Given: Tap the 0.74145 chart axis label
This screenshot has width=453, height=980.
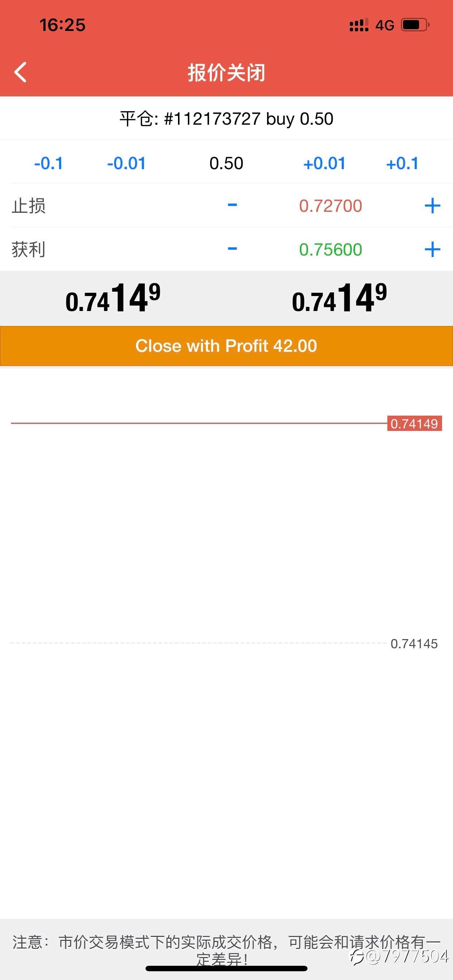Looking at the screenshot, I should [414, 644].
